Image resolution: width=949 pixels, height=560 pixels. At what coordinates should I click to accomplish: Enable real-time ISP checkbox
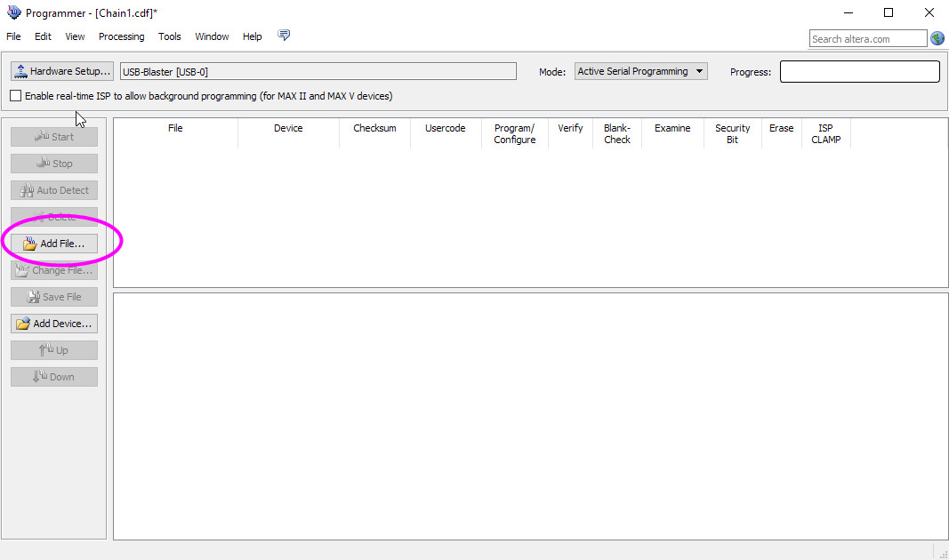(16, 96)
